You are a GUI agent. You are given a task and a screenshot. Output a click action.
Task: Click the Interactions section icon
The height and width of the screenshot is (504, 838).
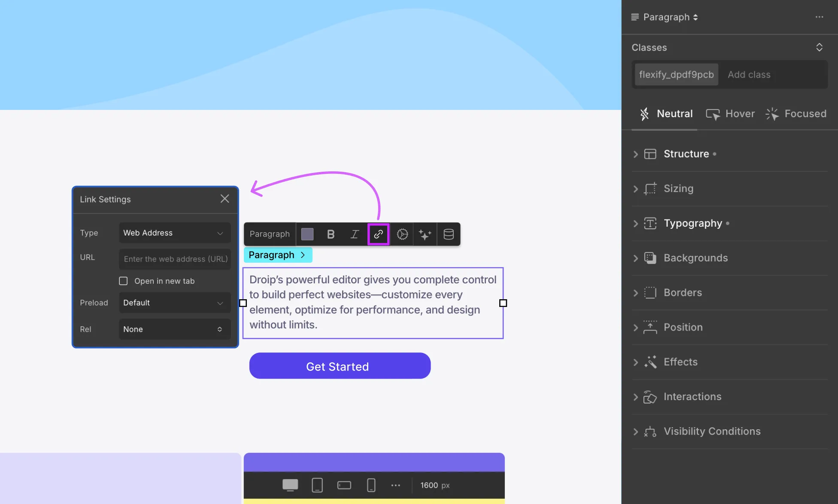[x=650, y=397]
